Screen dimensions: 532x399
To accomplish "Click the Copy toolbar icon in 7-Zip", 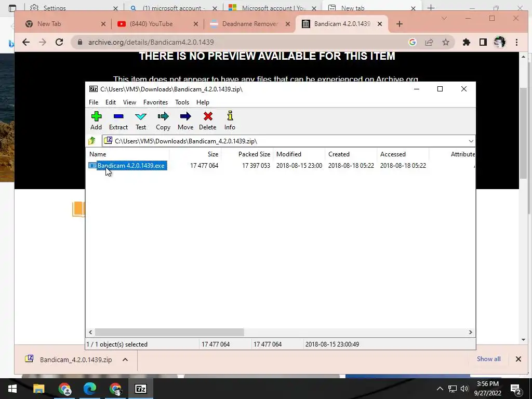I will [163, 121].
